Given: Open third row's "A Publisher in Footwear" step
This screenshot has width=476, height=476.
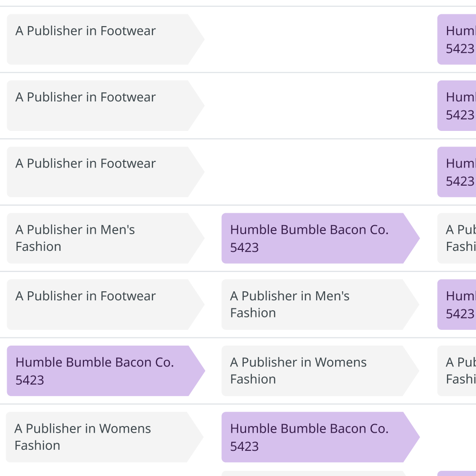Looking at the screenshot, I should click(x=100, y=172).
